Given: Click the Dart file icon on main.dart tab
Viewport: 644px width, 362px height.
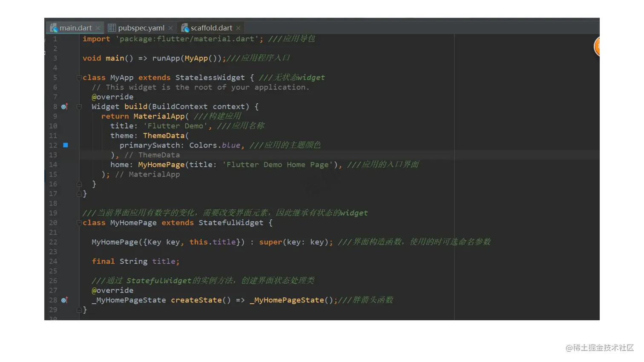Looking at the screenshot, I should (54, 28).
